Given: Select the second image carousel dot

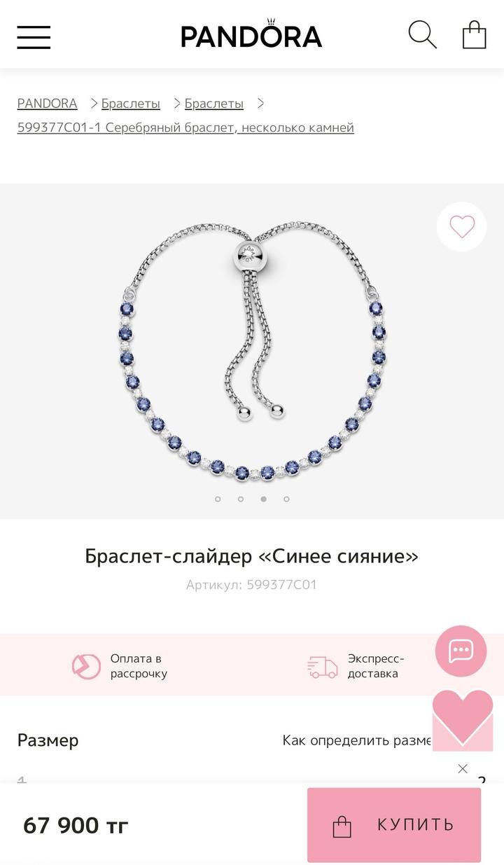Looking at the screenshot, I should pos(241,499).
